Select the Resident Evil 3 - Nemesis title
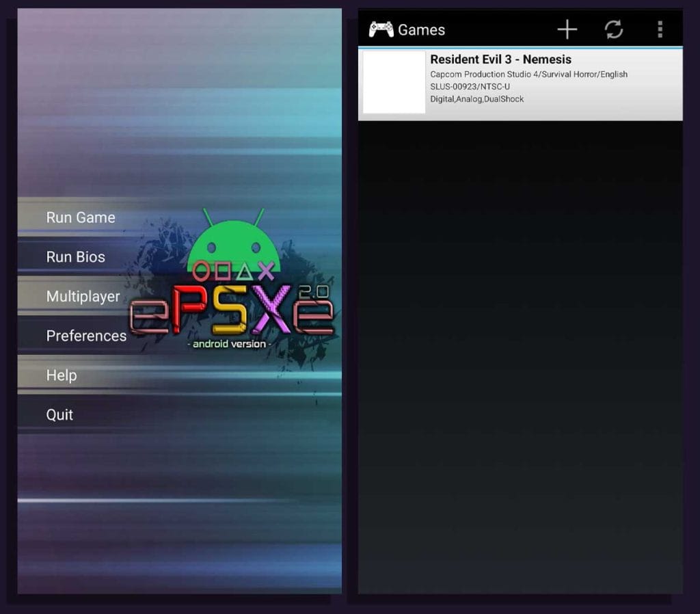700x614 pixels. [x=500, y=59]
